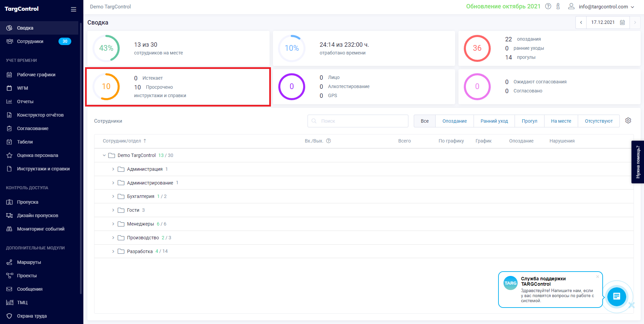Click the Конструктор отчётов icon
The image size is (644, 324).
(x=9, y=115)
